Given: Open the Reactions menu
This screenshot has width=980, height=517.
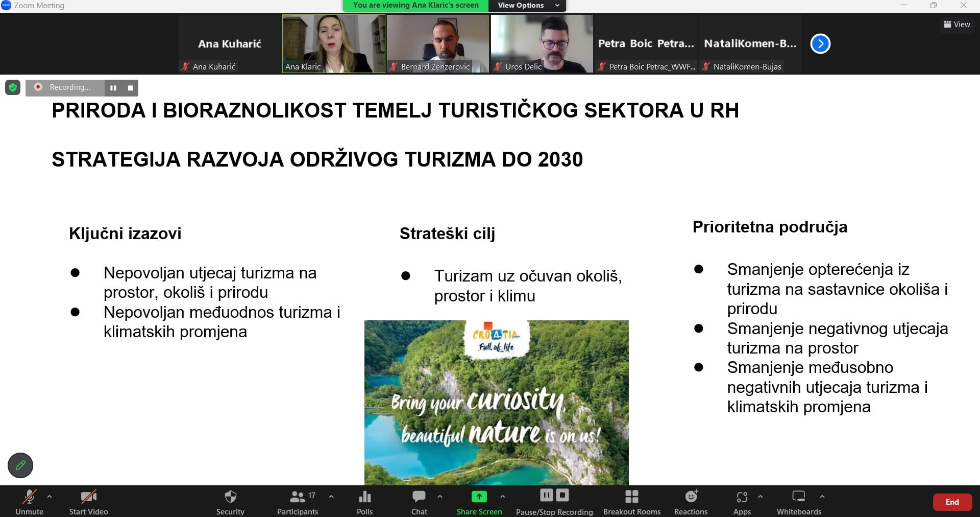Looking at the screenshot, I should click(x=691, y=502).
